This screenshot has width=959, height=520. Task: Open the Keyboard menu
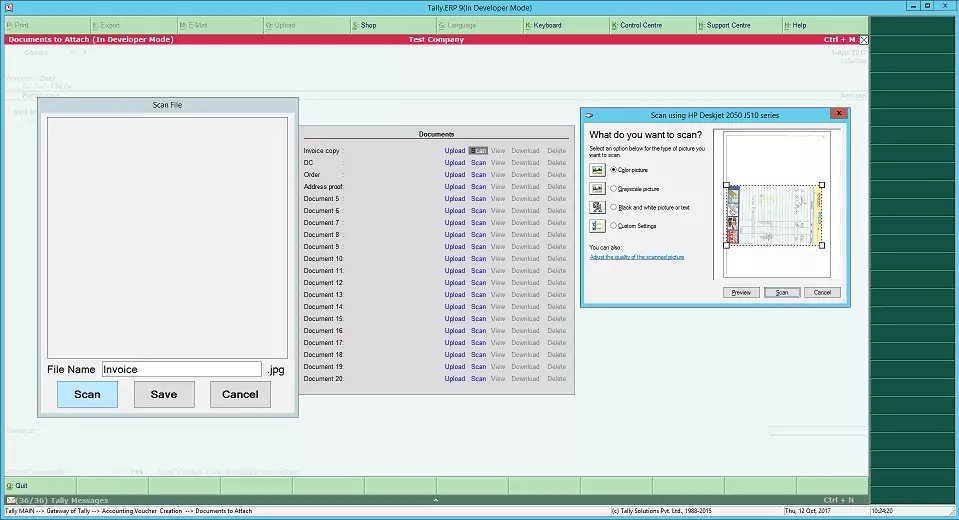click(543, 25)
